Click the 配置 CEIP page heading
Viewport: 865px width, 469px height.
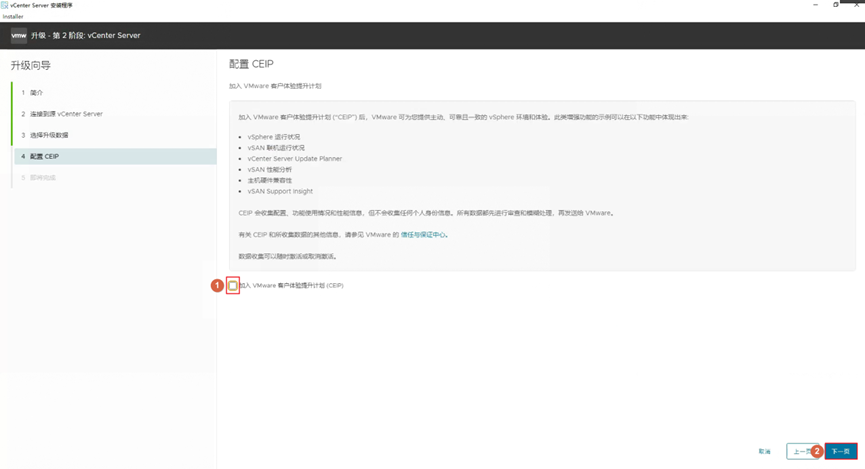coord(251,64)
